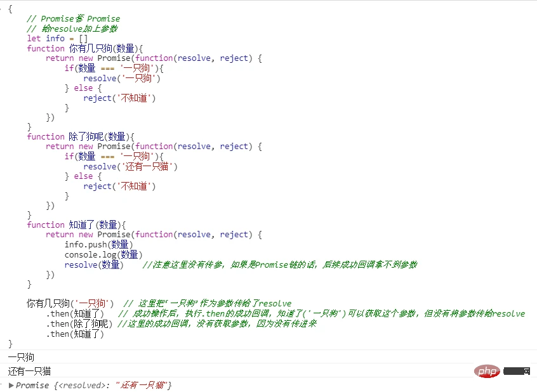Click the "info.push(数量)" line
The image size is (537, 392).
98,244
